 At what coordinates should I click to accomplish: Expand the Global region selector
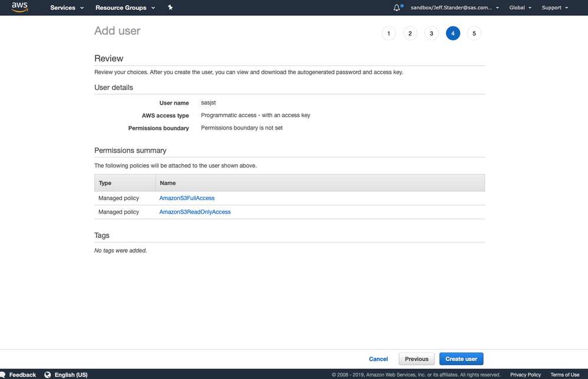click(x=520, y=8)
